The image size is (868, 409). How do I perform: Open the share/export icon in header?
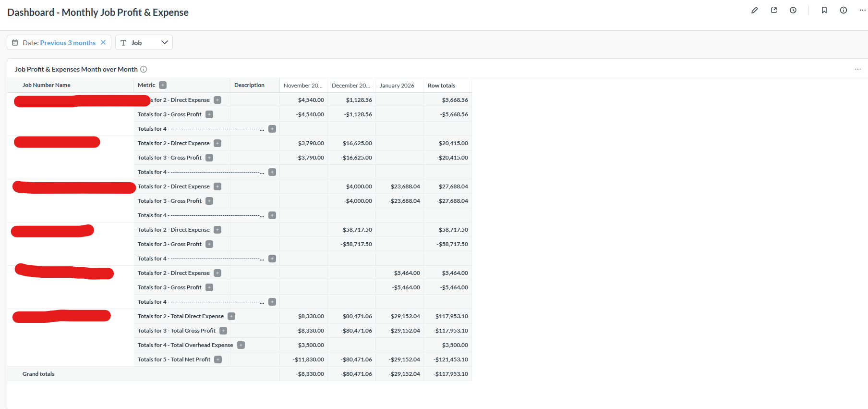tap(774, 10)
